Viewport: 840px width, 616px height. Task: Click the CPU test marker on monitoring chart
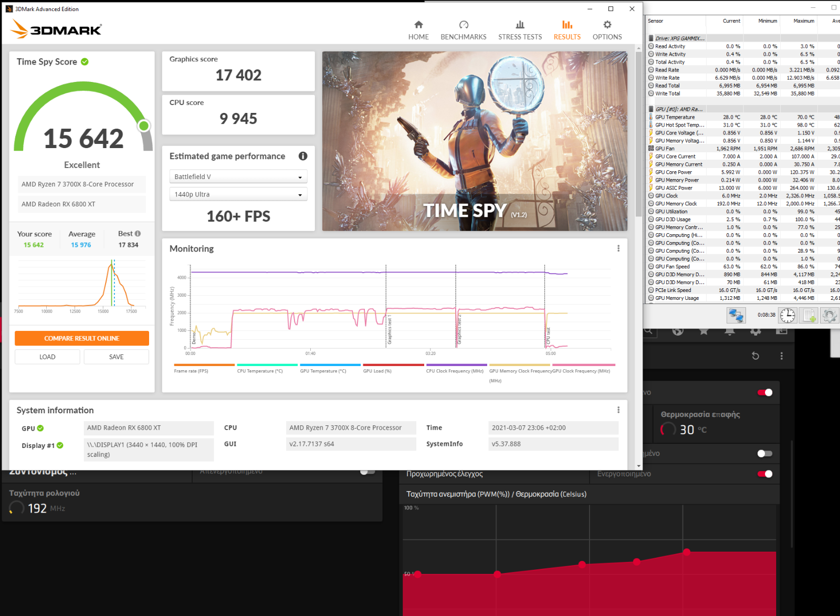(548, 336)
